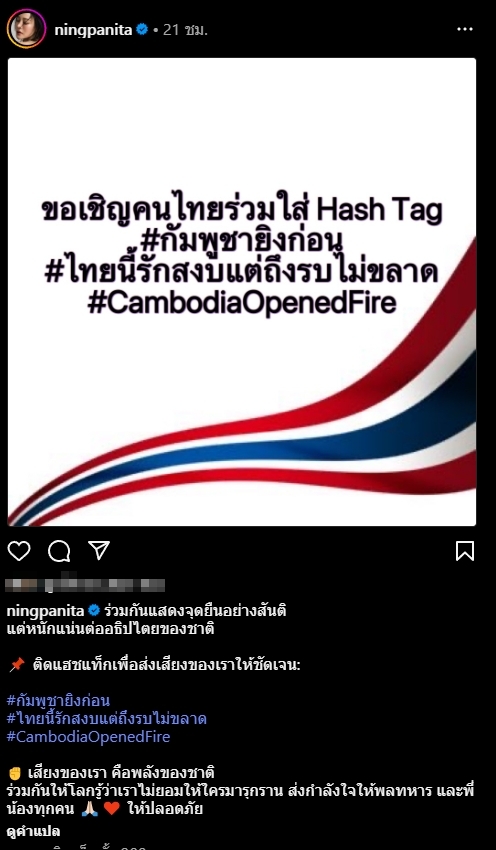Open the ningpanita username in caption

tap(46, 611)
